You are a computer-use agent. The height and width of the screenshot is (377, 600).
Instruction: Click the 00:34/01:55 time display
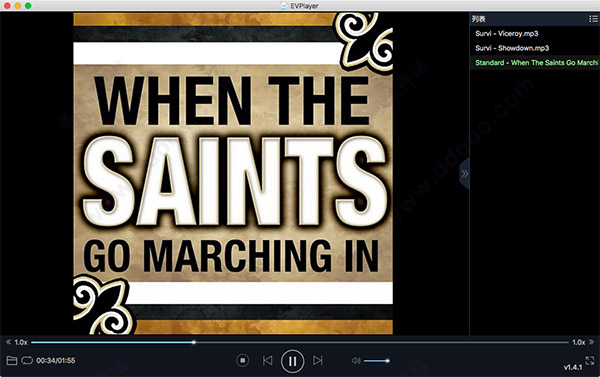[x=56, y=361]
